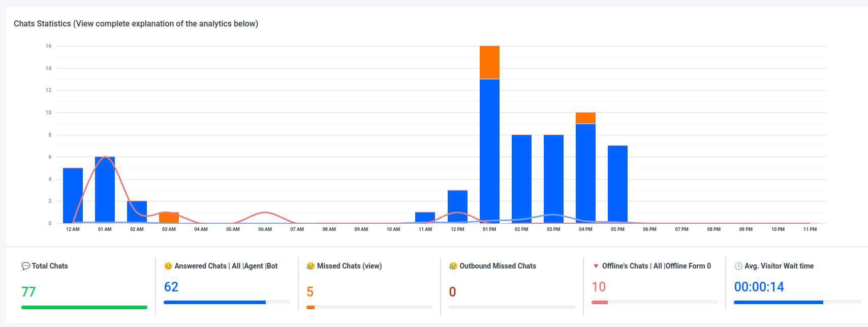The image size is (868, 327).
Task: Select the All filter in Offline's Chats
Action: (x=658, y=266)
